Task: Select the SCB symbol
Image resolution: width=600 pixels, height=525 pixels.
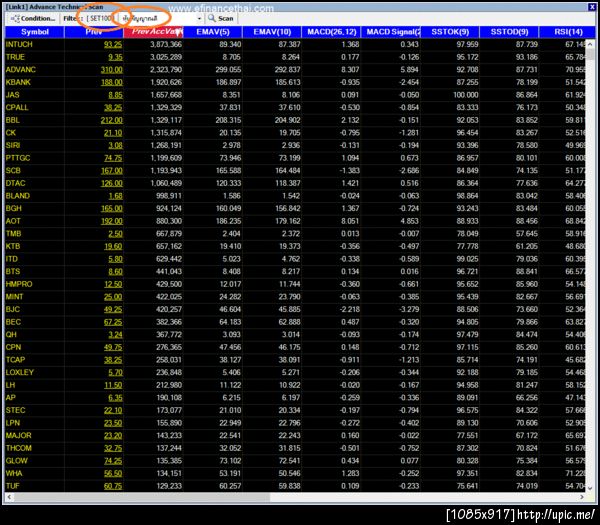Action: pos(13,171)
